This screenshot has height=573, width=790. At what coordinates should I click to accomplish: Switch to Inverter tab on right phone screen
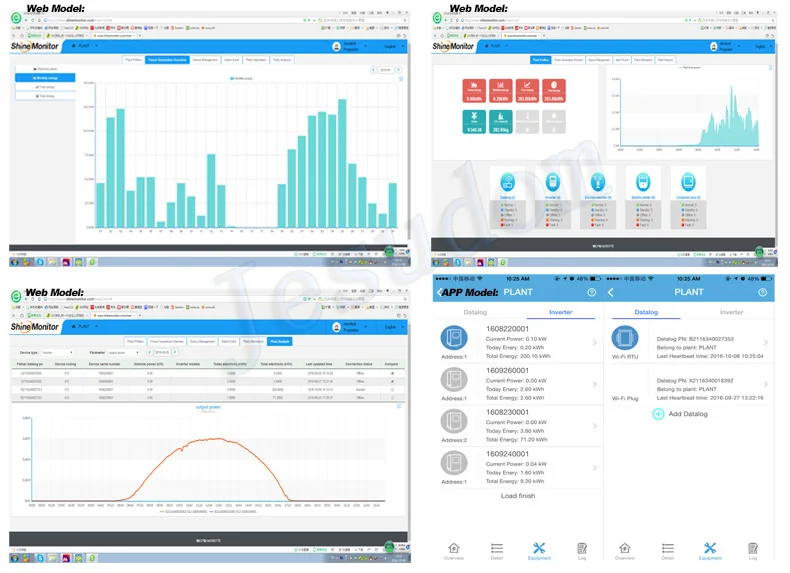click(732, 312)
